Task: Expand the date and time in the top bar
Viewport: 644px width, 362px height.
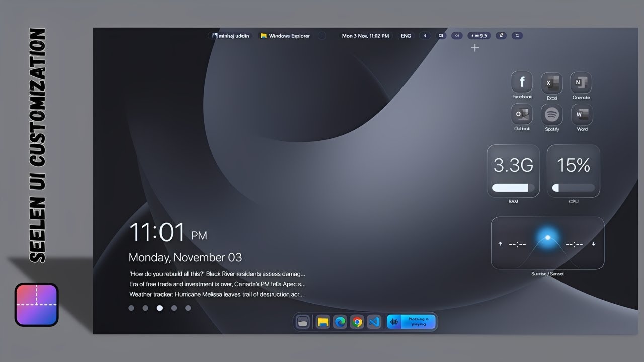Action: click(365, 36)
